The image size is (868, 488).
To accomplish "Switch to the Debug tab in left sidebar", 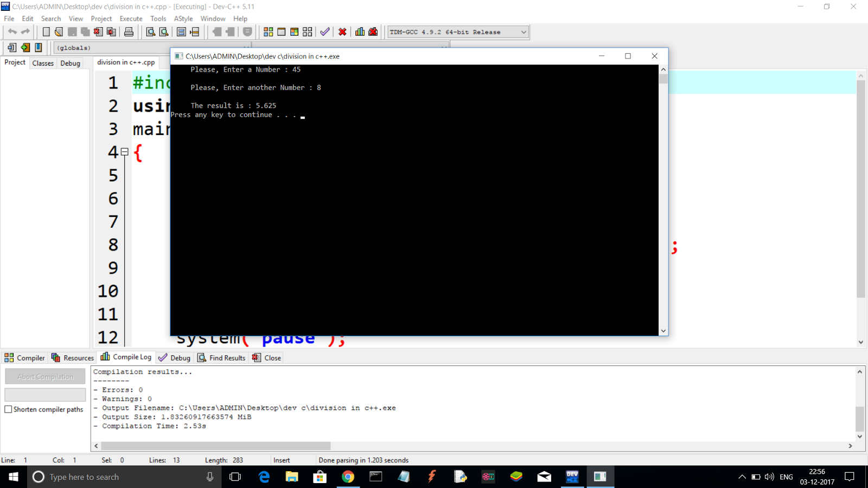I will tap(70, 63).
